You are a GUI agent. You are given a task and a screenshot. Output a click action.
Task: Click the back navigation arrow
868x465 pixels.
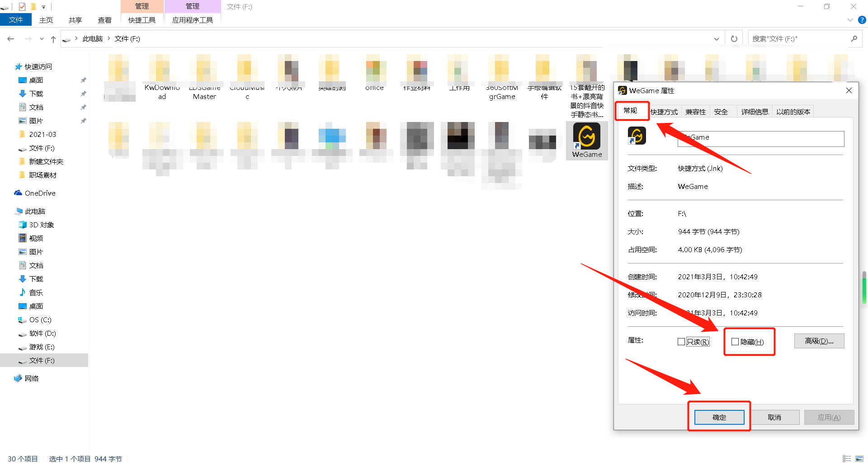point(11,39)
